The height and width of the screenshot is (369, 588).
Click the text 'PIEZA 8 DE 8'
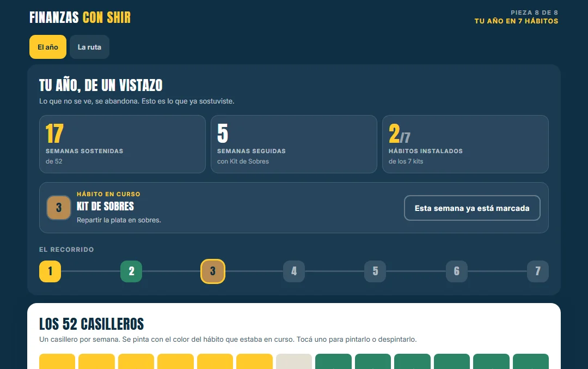[535, 13]
